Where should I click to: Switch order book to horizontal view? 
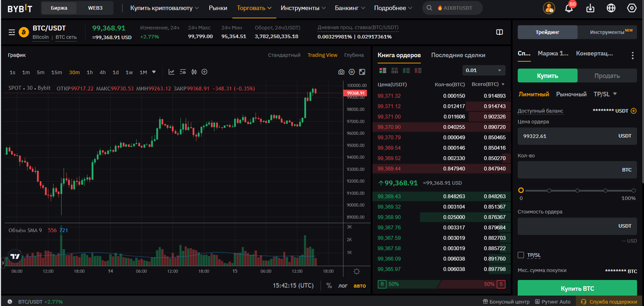394,70
